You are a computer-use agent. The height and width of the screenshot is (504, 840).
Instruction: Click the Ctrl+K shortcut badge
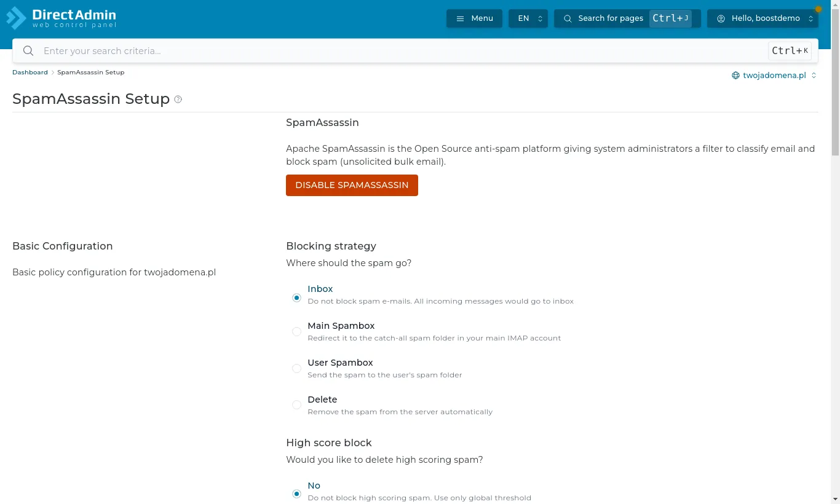[x=790, y=51]
